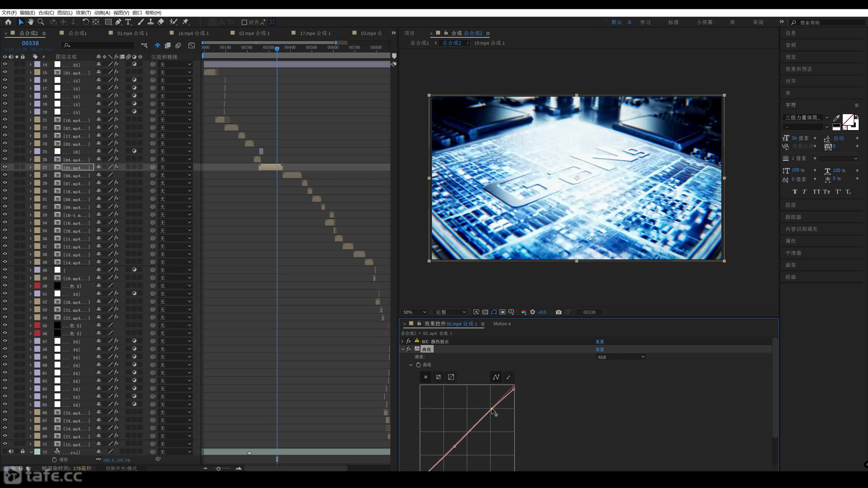Toggle lock on layer 72
This screenshot has width=868, height=488.
[22, 451]
